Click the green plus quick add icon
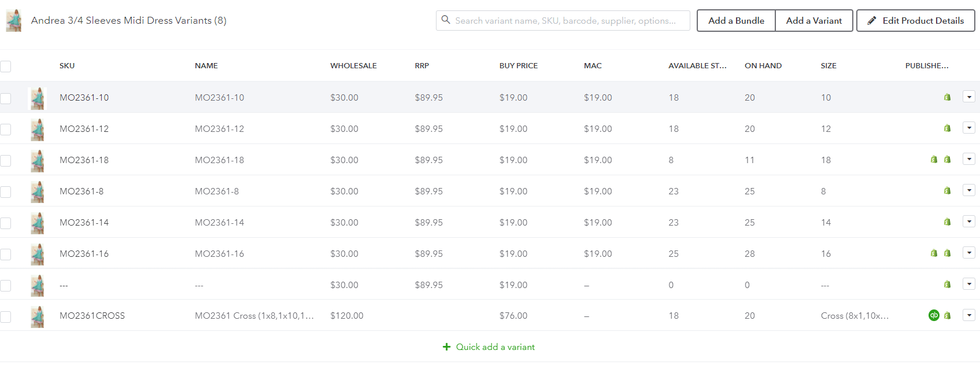 tap(446, 347)
